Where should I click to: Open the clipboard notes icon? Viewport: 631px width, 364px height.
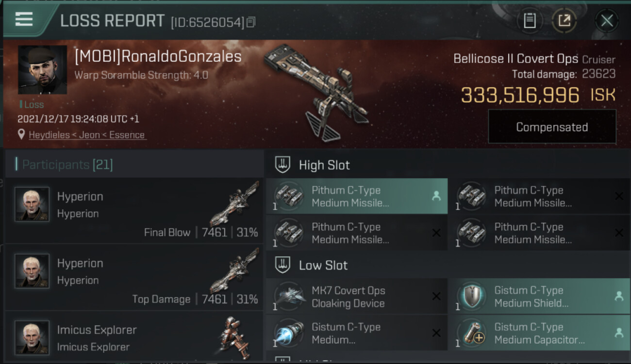530,21
